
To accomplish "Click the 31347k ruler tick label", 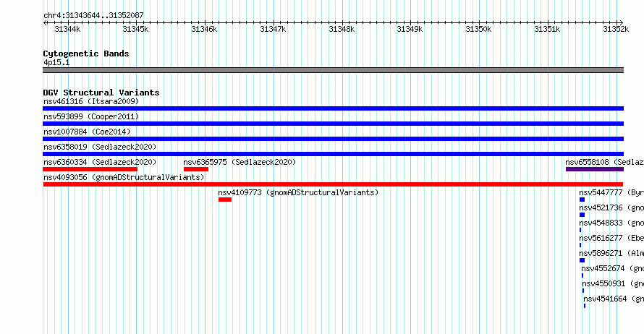I will 273,29.
